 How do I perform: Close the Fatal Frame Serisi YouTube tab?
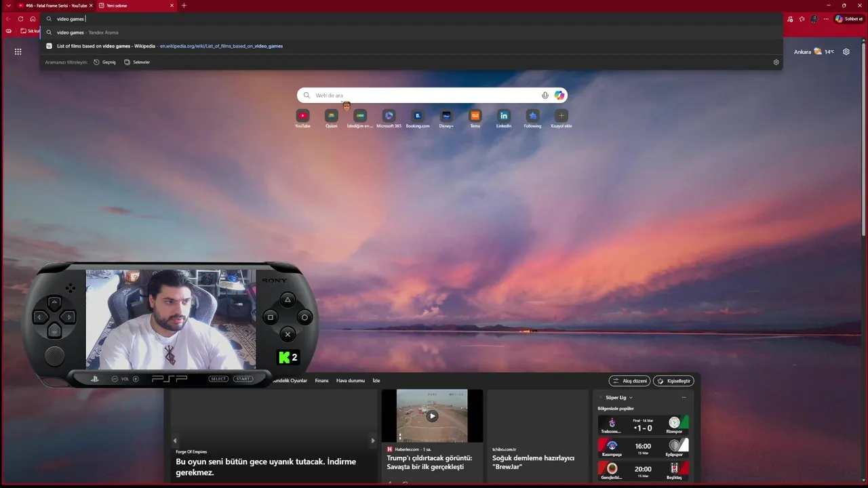pos(92,5)
